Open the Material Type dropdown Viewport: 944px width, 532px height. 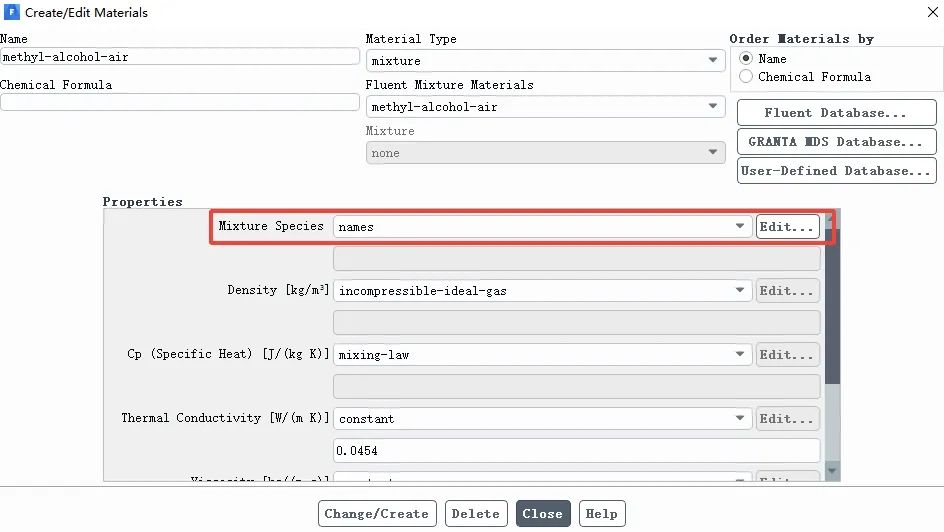click(544, 61)
